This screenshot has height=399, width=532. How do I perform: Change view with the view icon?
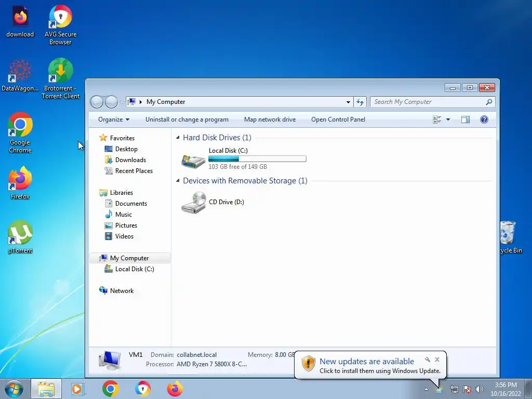tap(437, 119)
